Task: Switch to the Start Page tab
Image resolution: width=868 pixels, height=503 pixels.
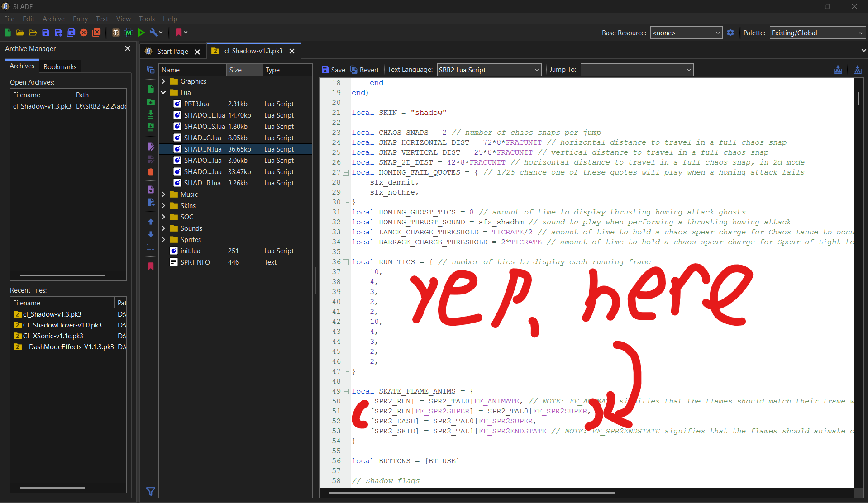Action: pos(172,52)
